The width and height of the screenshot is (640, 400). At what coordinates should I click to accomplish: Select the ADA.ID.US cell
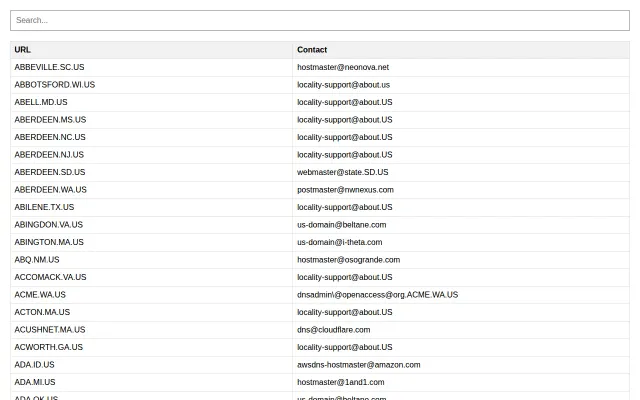point(151,365)
